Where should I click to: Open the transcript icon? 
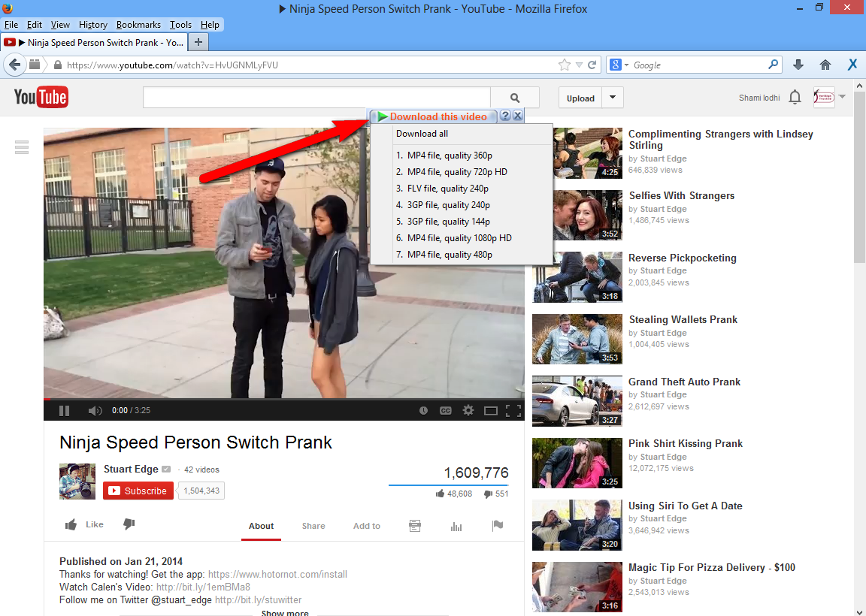[x=415, y=525]
